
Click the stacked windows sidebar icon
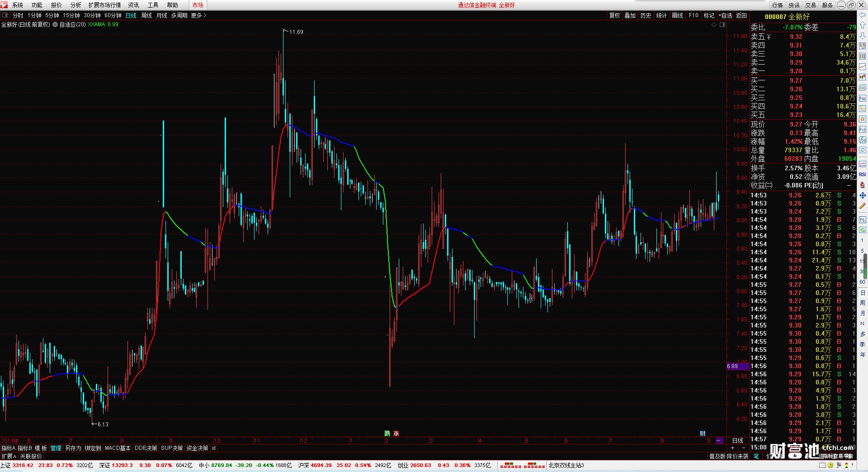point(863,88)
